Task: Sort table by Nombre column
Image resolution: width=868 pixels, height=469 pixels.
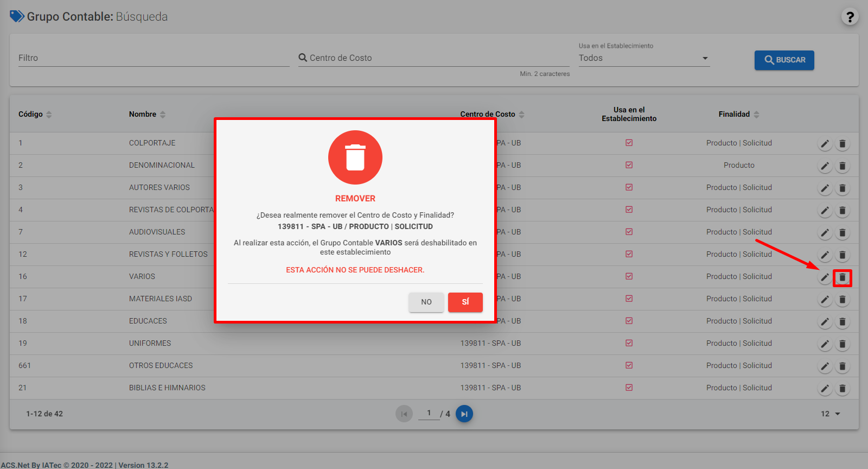Action: 147,114
